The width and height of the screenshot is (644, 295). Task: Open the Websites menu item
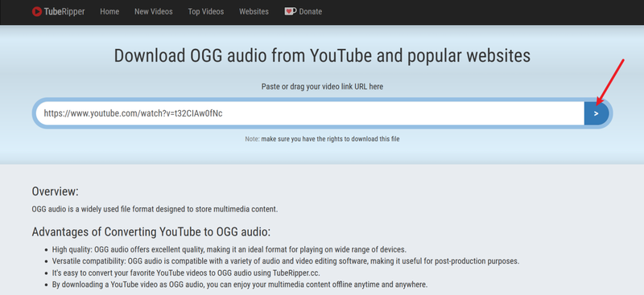point(254,11)
